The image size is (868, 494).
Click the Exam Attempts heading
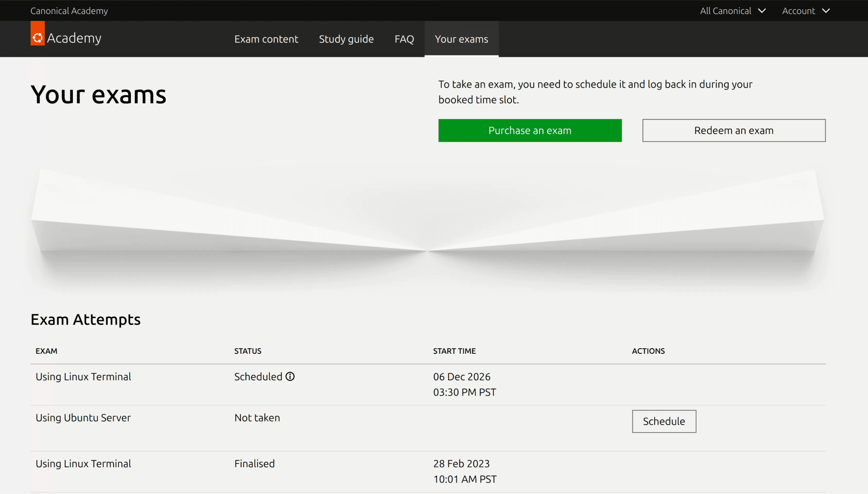coord(85,319)
